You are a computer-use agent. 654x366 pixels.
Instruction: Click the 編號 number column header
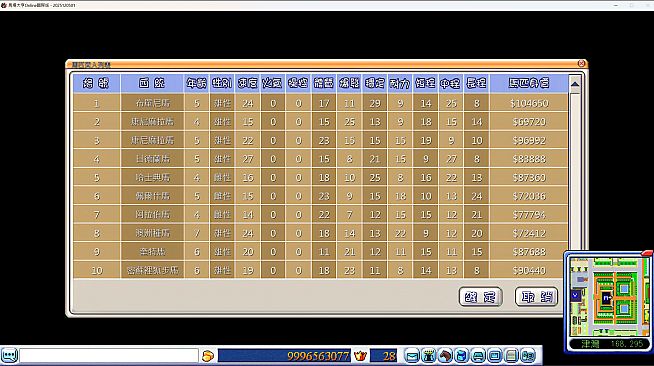[96, 83]
